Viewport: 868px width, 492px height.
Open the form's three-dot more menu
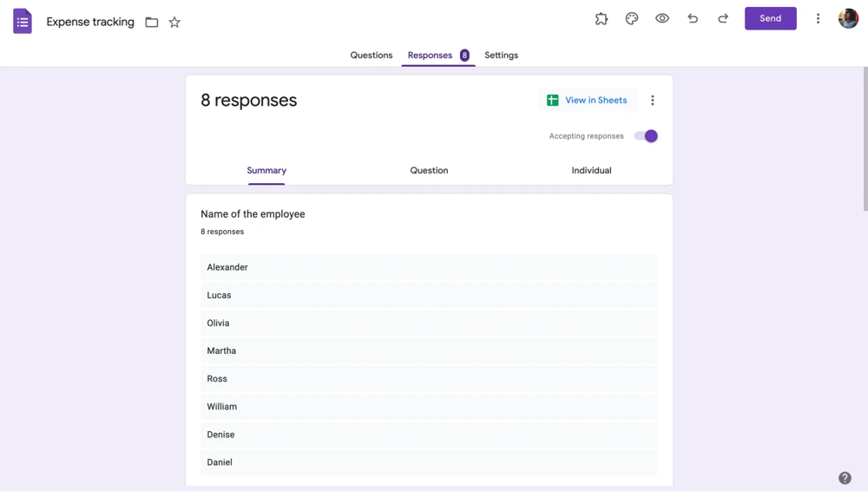tap(818, 18)
